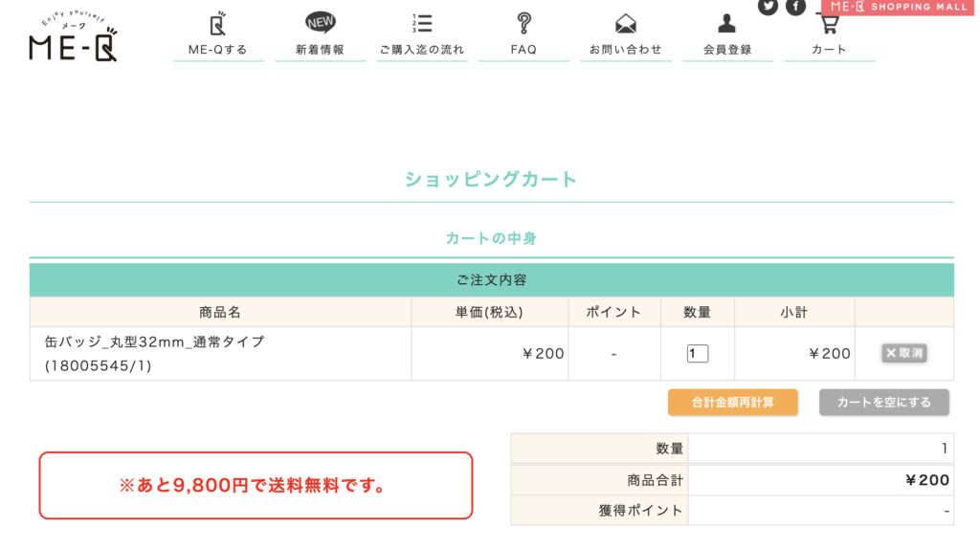Click the 数量 column header in the order table
Image resolution: width=980 pixels, height=549 pixels.
[x=698, y=313]
